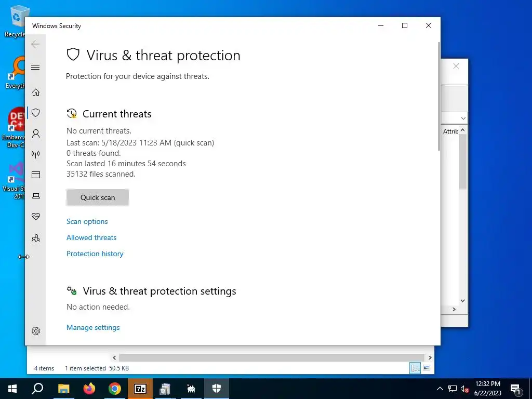Click right arrow of file window scrollbar
The height and width of the screenshot is (399, 532).
(x=430, y=357)
